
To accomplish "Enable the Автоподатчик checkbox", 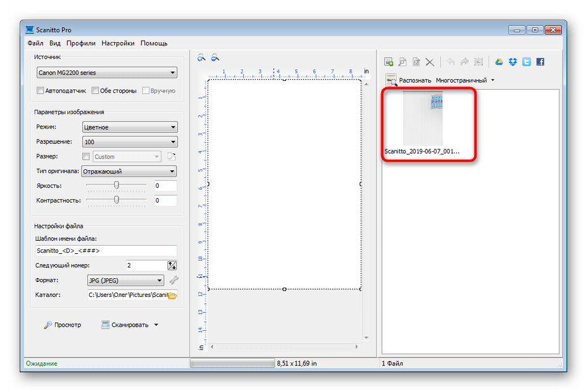I will coord(41,91).
